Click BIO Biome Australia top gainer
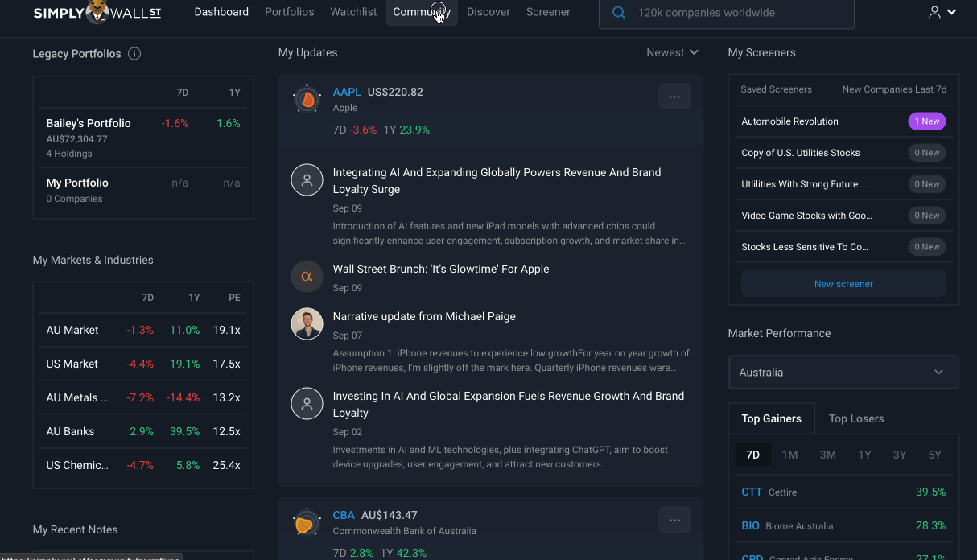977x560 pixels. tap(843, 525)
